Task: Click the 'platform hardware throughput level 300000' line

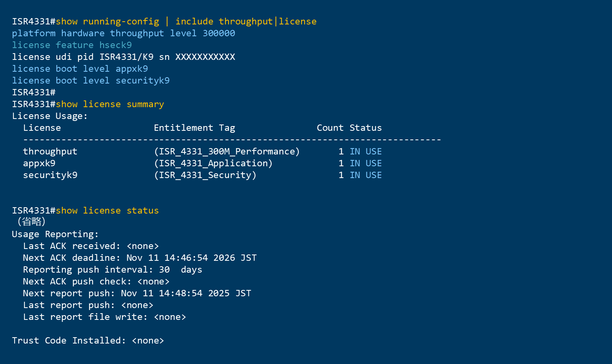Action: pyautogui.click(x=123, y=33)
